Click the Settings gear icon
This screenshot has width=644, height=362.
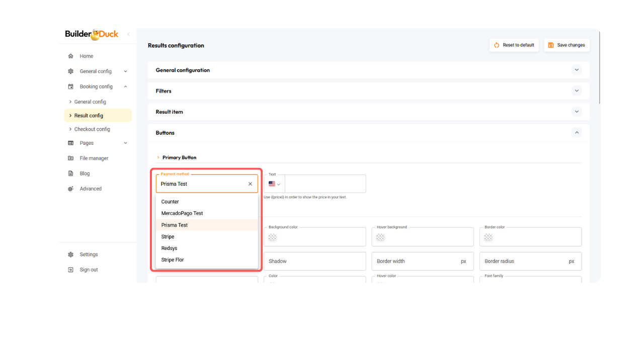[x=70, y=254]
